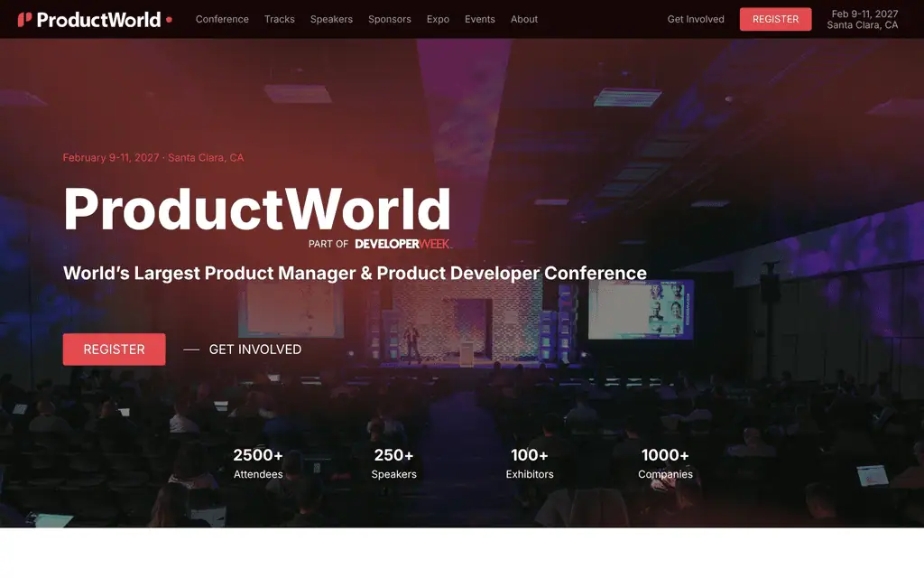The image size is (924, 578).
Task: Click the hero REGISTER button
Action: pos(115,350)
